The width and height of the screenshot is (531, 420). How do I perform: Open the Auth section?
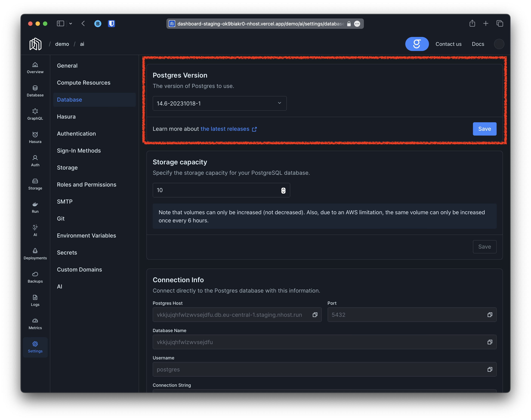click(x=35, y=161)
